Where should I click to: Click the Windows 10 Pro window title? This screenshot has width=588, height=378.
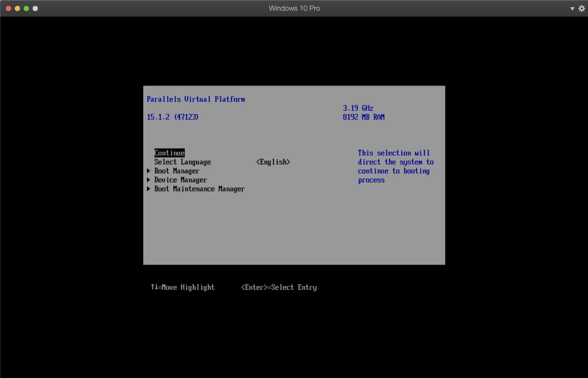294,8
